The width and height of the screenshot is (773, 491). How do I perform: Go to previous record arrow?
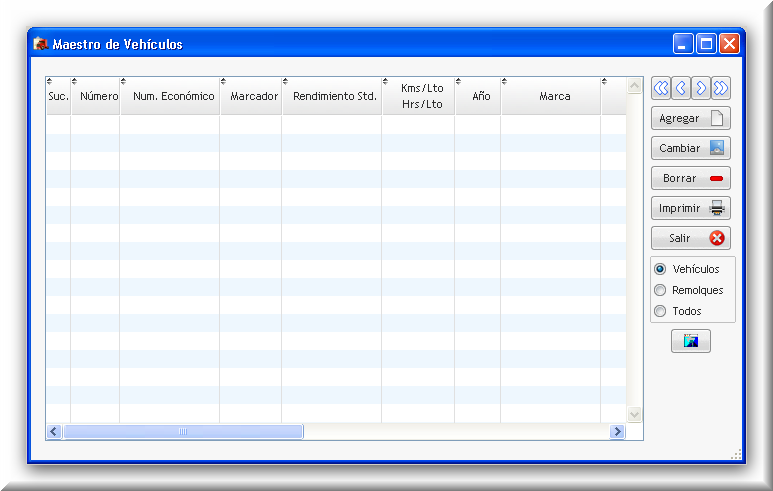click(x=681, y=88)
